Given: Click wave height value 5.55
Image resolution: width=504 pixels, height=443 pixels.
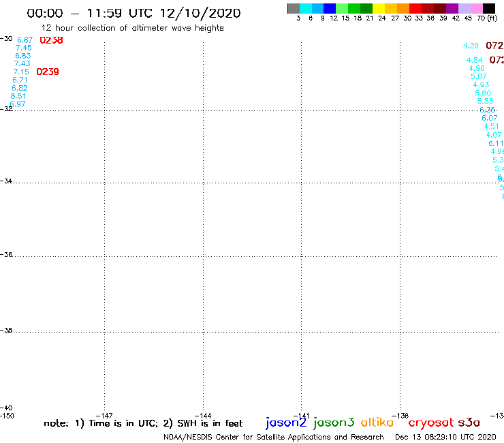Looking at the screenshot, I should point(486,101).
